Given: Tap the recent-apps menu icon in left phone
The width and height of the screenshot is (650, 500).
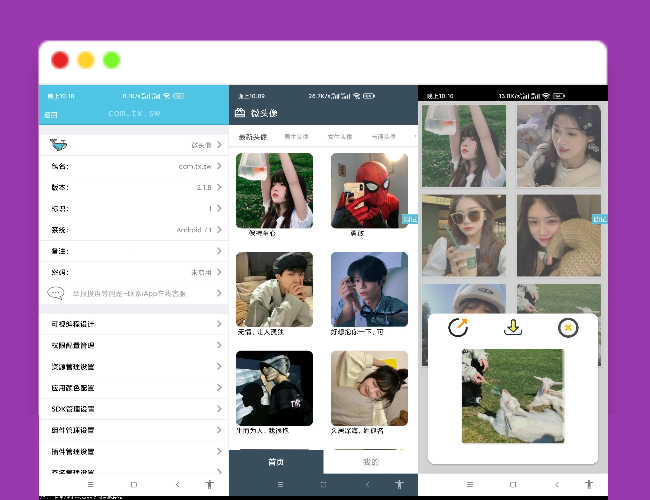Looking at the screenshot, I should click(90, 484).
